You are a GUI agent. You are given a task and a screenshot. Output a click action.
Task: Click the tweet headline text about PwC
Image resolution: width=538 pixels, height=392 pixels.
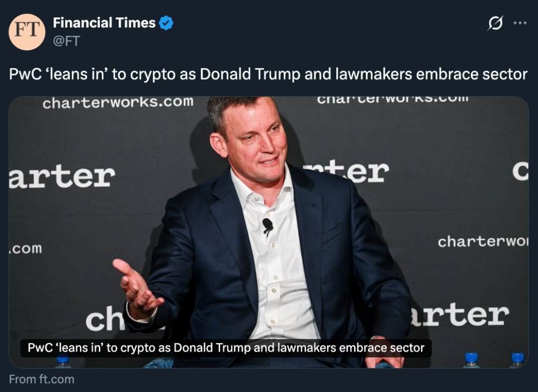268,74
